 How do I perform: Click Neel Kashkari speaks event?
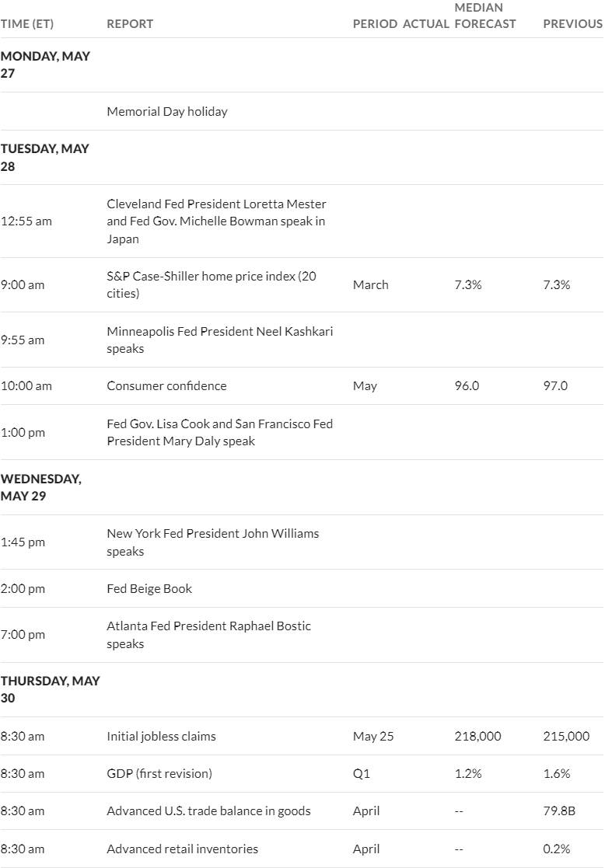[220, 340]
